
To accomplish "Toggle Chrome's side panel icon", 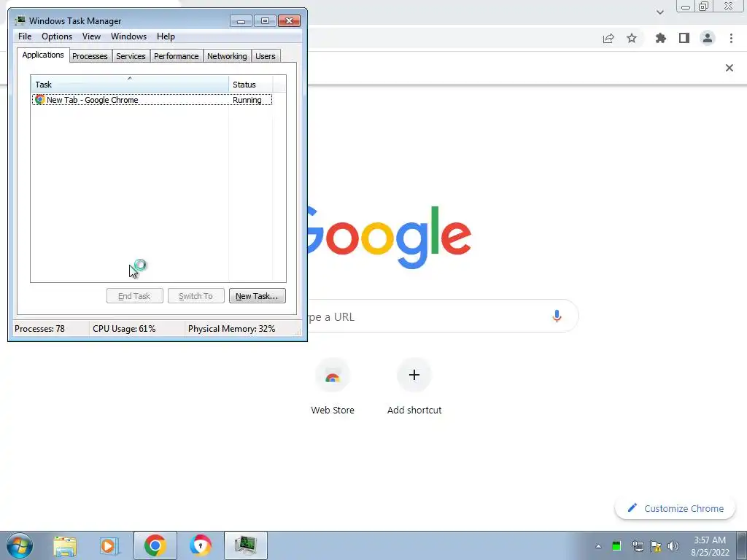I will [684, 38].
